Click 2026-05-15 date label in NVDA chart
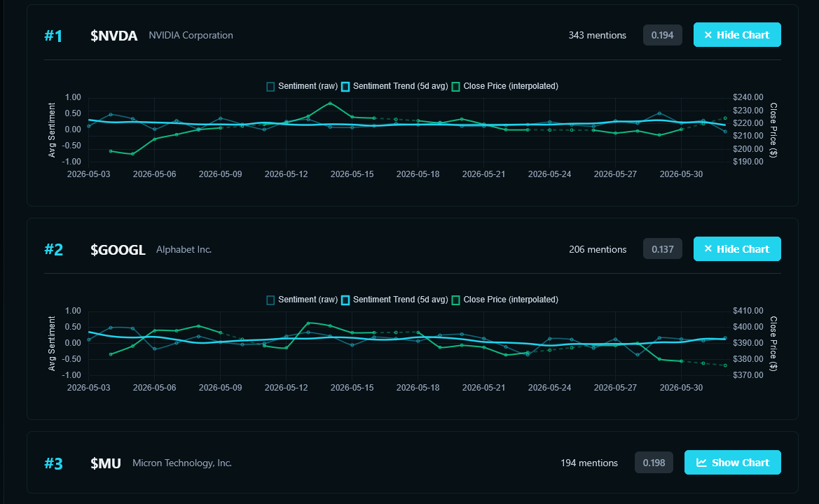This screenshot has width=819, height=504. [352, 174]
